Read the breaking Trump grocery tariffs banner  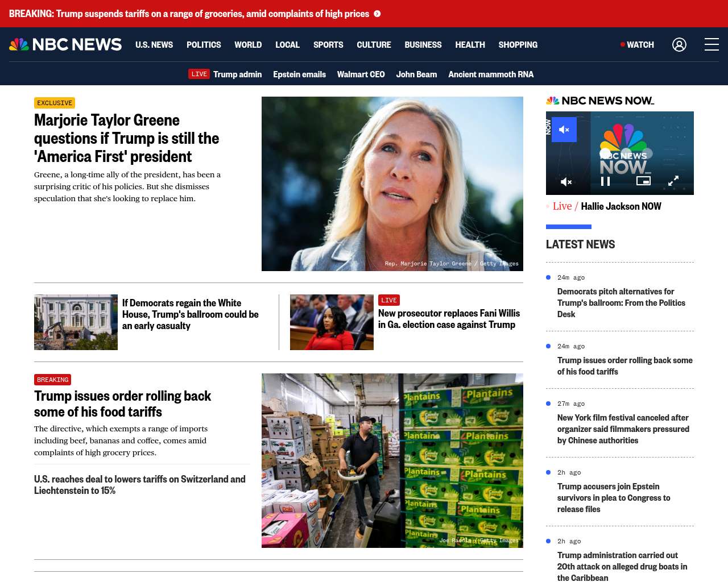tap(189, 14)
